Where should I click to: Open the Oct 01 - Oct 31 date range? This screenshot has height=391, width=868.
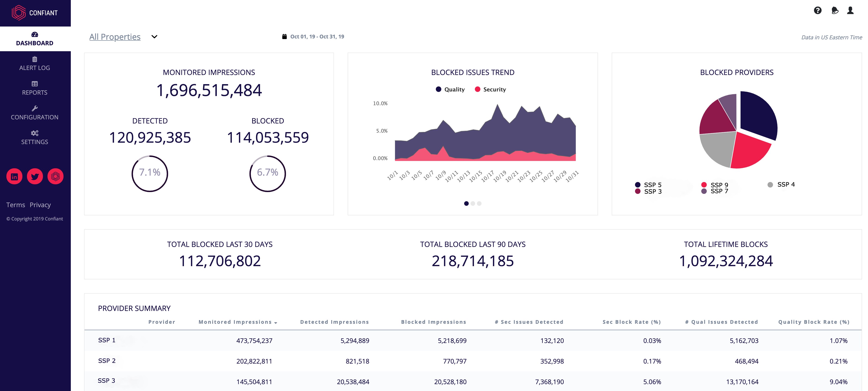pyautogui.click(x=317, y=36)
